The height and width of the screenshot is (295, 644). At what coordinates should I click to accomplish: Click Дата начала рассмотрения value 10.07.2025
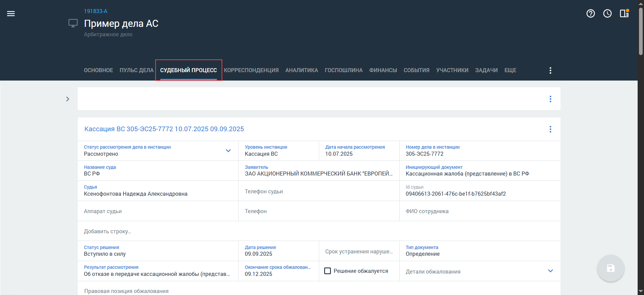click(339, 154)
